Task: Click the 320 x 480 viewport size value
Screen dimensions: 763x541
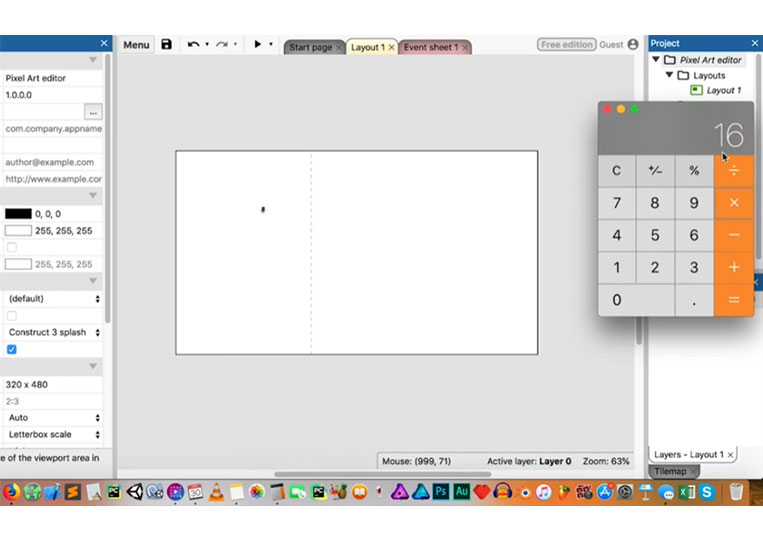Action: click(27, 384)
